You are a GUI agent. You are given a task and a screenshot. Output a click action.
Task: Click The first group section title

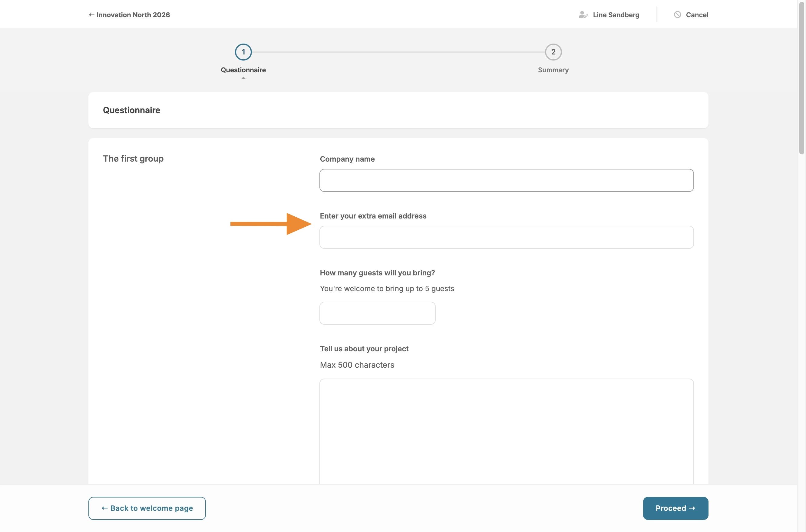(133, 159)
